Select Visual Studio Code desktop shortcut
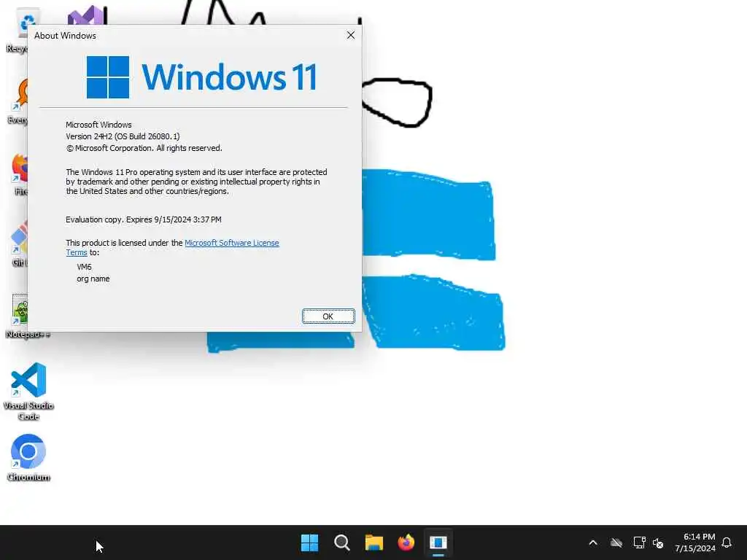Image resolution: width=747 pixels, height=560 pixels. (x=28, y=392)
